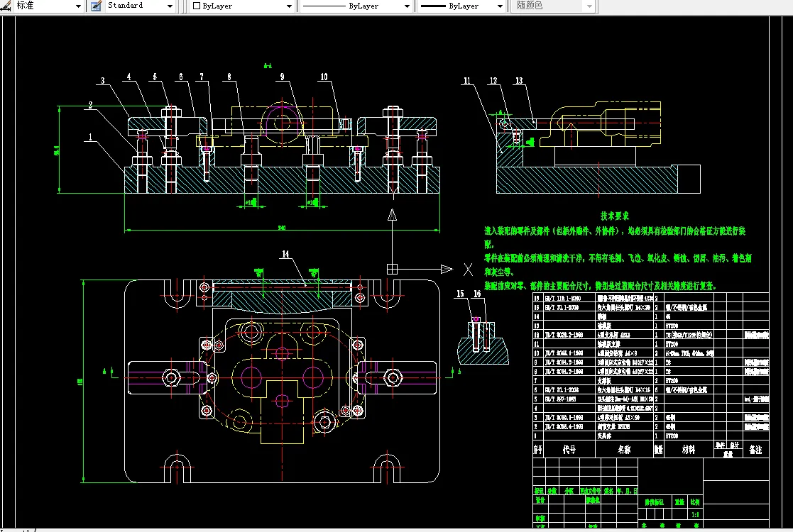Click the 1:1 scale cell in the title block

pos(695,514)
